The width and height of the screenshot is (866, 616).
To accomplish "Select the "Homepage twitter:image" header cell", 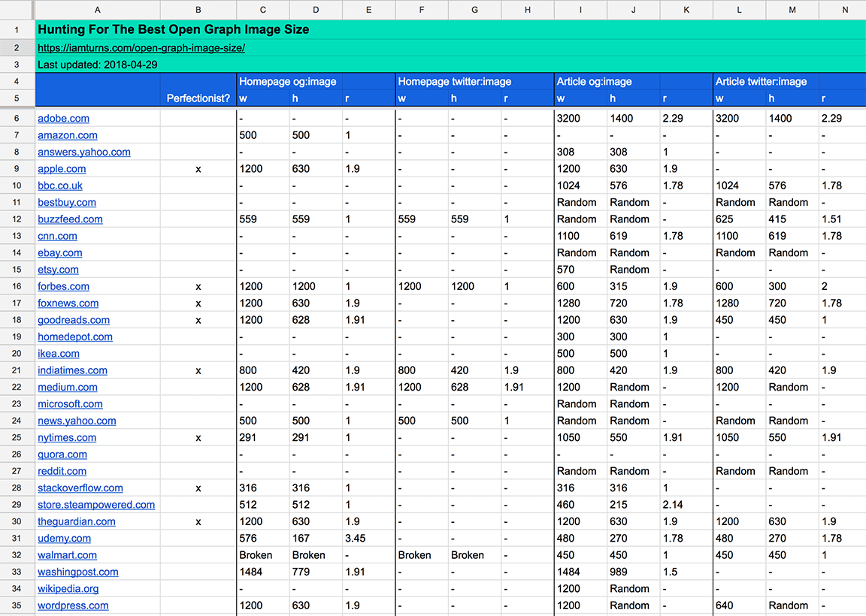I will tap(455, 82).
